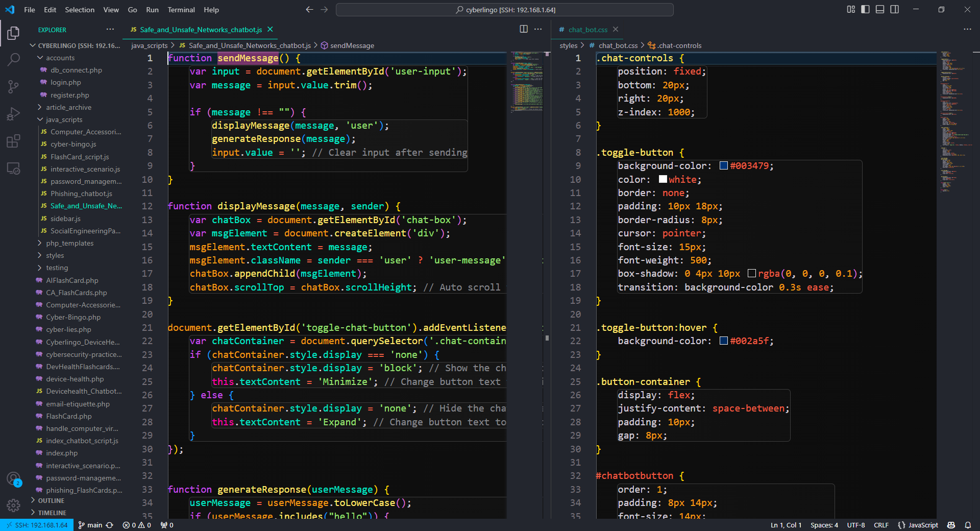Viewport: 980px width, 531px height.
Task: Open the Edit menu
Action: 50,10
